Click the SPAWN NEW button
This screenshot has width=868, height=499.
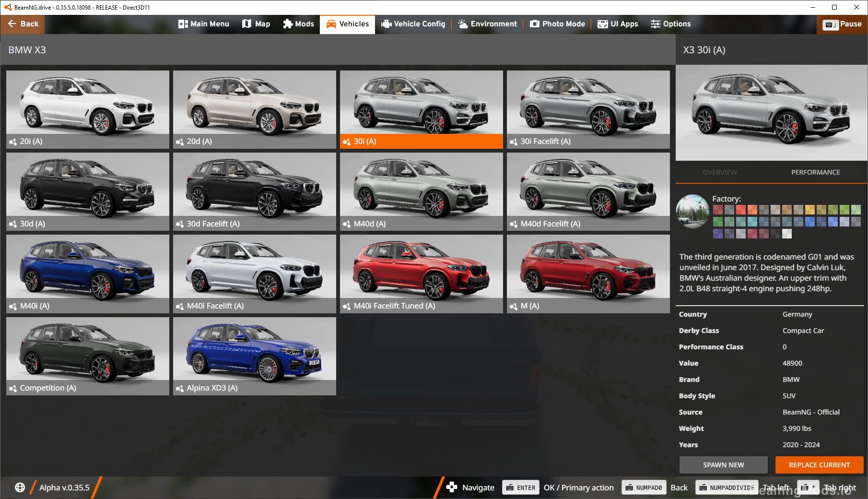click(x=723, y=465)
